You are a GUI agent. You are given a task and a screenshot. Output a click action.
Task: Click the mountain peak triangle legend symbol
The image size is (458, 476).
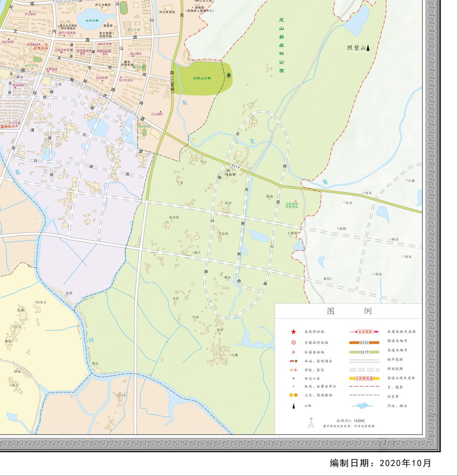tap(293, 406)
